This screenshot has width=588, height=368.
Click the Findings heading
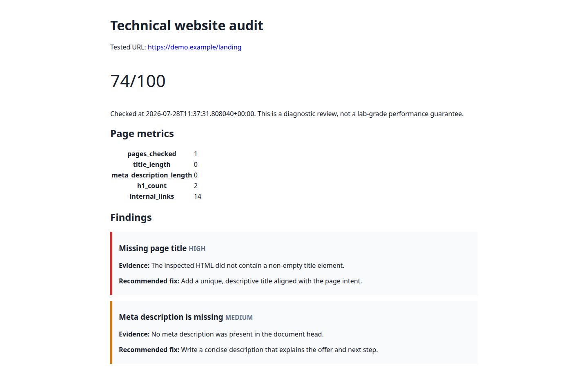pos(131,218)
